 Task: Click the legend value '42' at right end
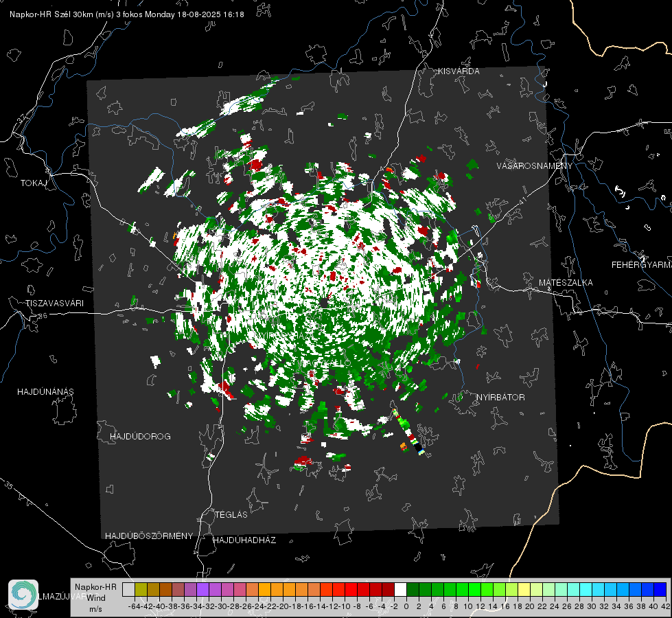(x=666, y=607)
